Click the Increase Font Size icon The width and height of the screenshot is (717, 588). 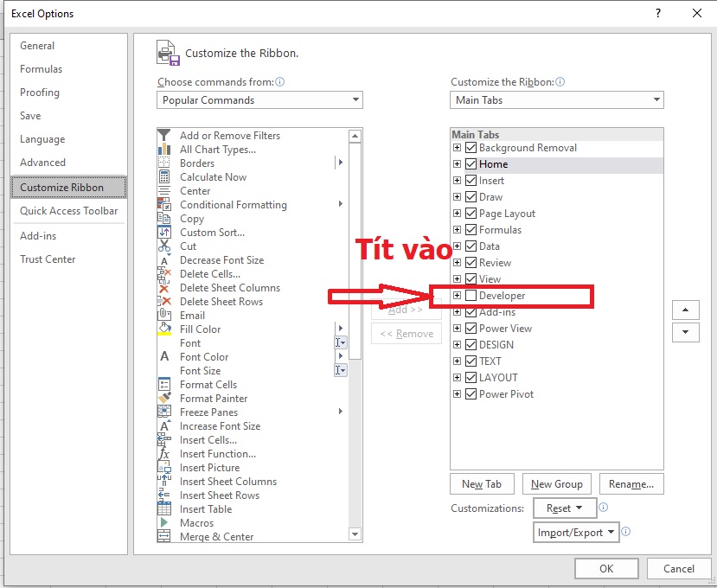164,425
